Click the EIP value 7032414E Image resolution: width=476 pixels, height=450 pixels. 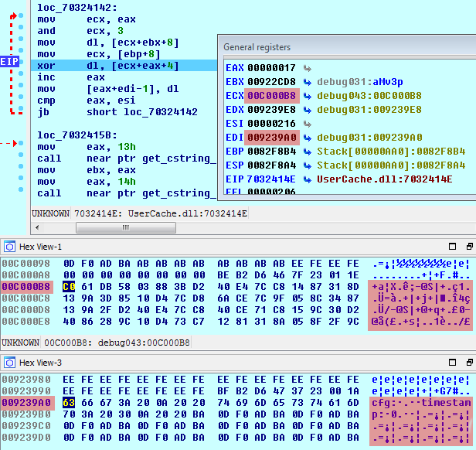point(271,179)
